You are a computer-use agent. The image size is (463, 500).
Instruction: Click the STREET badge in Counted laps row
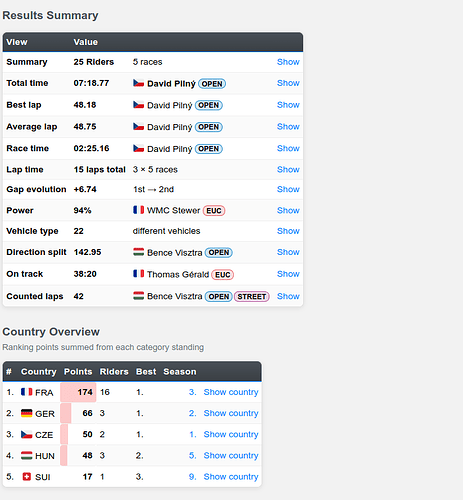pos(252,297)
